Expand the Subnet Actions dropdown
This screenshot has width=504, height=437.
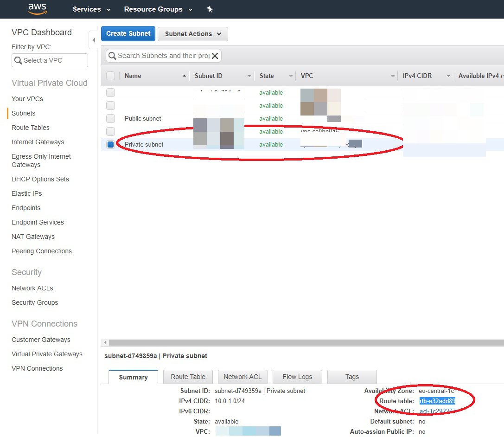pyautogui.click(x=193, y=34)
